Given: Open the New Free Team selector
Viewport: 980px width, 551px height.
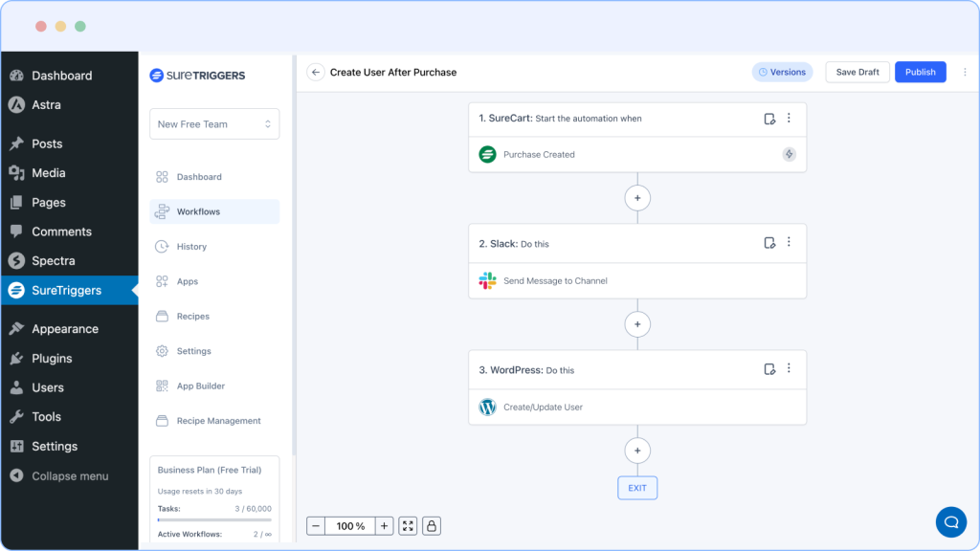Looking at the screenshot, I should pyautogui.click(x=214, y=123).
